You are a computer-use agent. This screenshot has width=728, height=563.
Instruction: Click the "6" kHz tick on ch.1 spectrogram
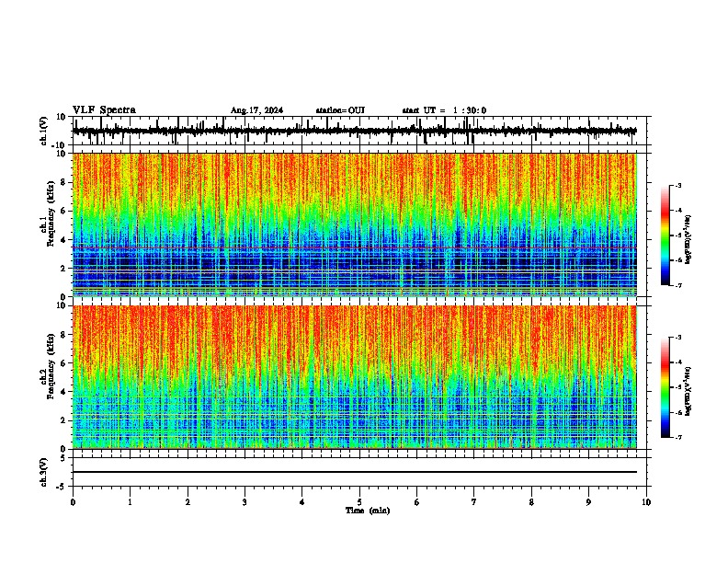(x=64, y=211)
